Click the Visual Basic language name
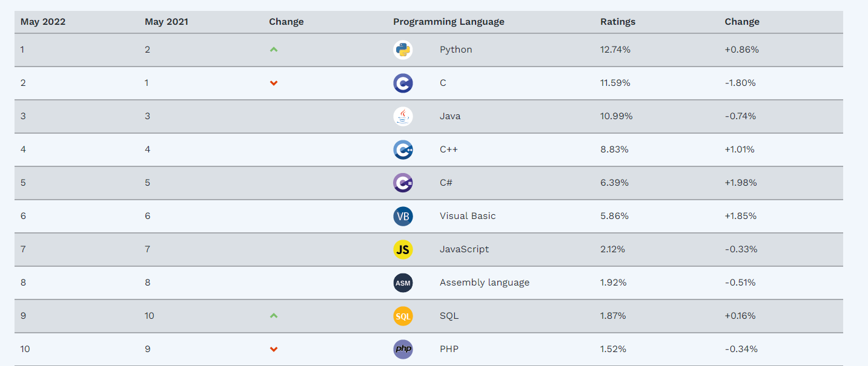 [468, 216]
